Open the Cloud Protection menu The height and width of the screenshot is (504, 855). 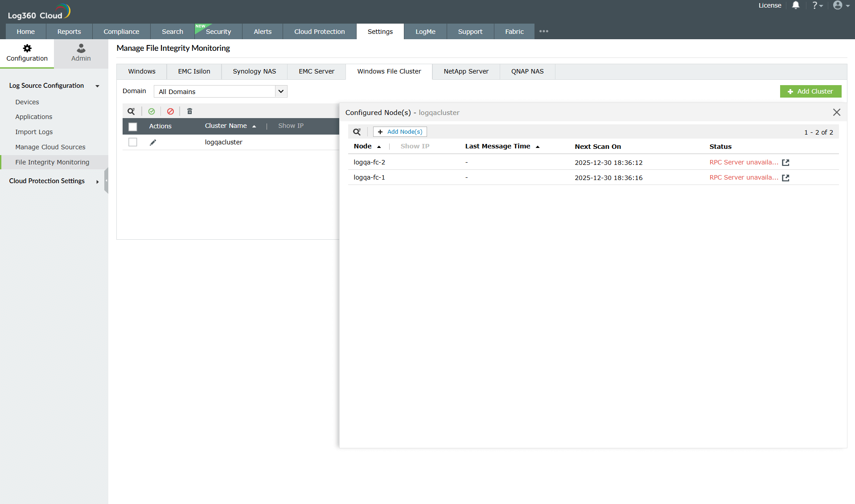[x=319, y=31]
